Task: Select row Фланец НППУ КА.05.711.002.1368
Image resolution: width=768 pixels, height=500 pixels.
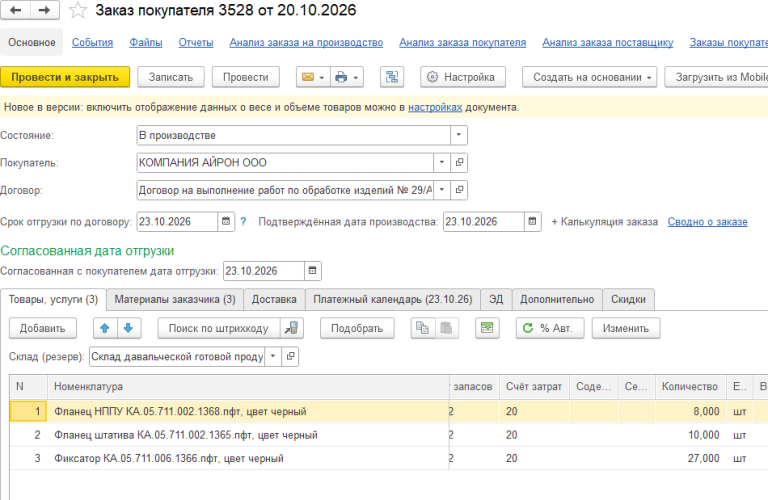Action: [x=389, y=411]
